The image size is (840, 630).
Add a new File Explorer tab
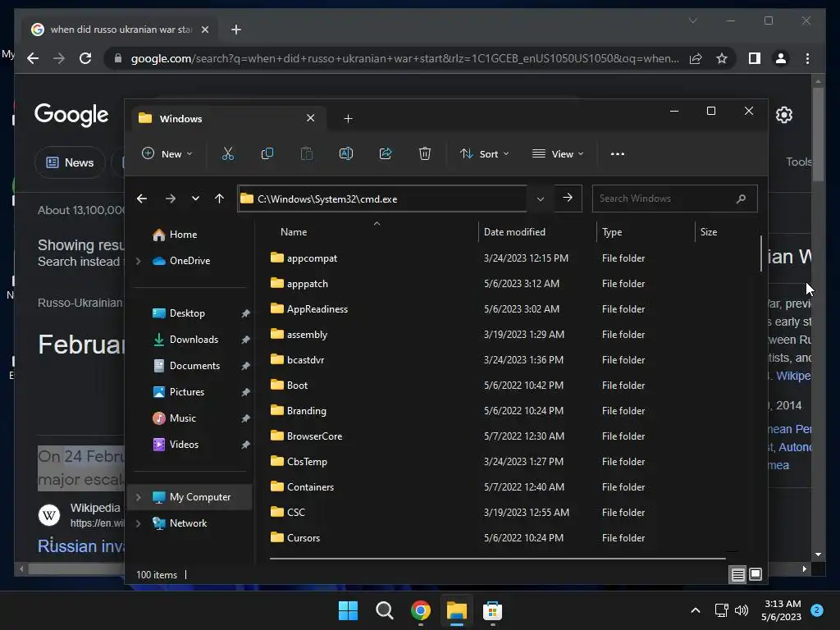(348, 118)
